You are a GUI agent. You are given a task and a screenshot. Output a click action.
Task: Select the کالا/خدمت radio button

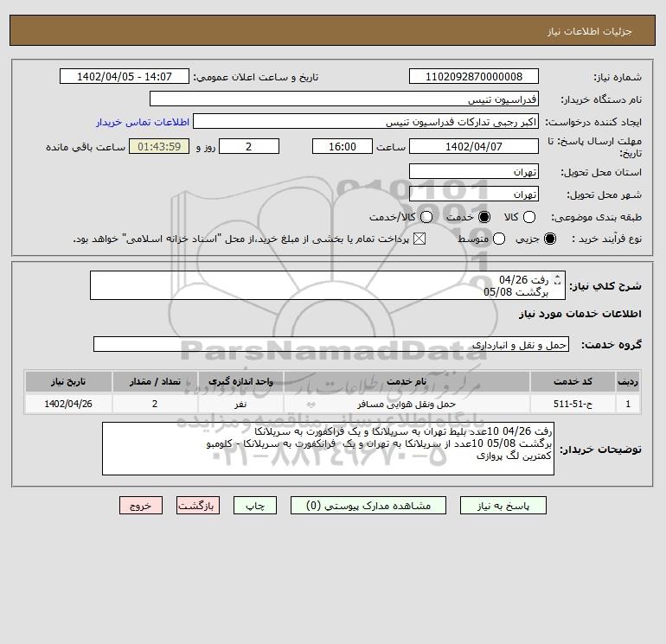(x=426, y=217)
